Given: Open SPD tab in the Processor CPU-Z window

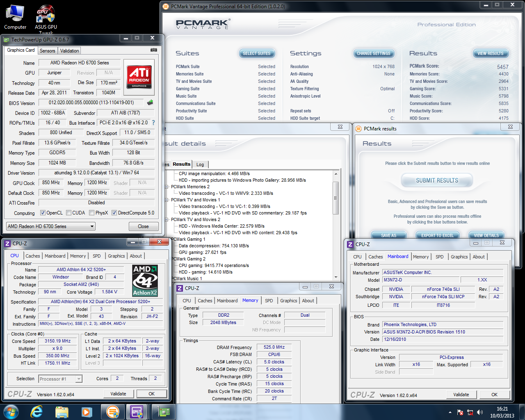Looking at the screenshot, I should [97, 256].
